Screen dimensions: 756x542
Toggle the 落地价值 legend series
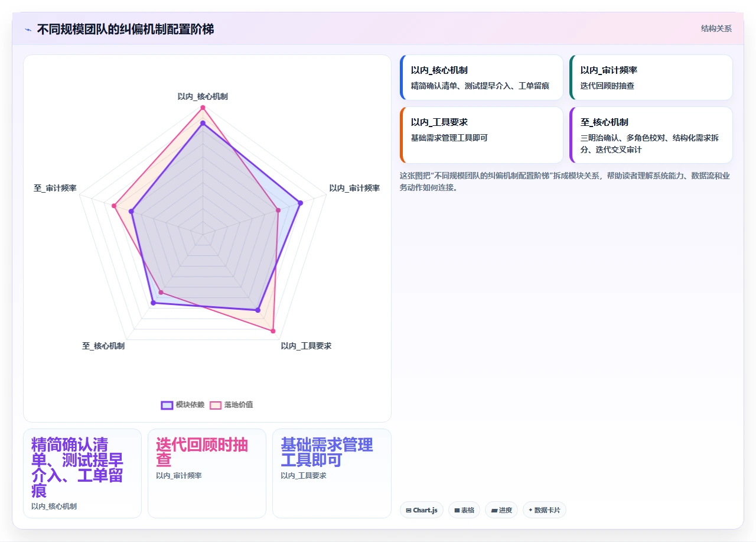coord(231,405)
